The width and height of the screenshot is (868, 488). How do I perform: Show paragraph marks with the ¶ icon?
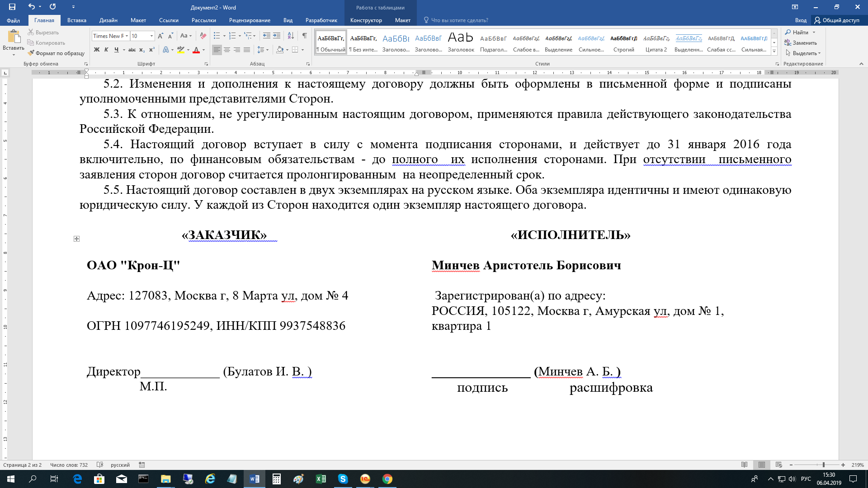click(x=305, y=36)
